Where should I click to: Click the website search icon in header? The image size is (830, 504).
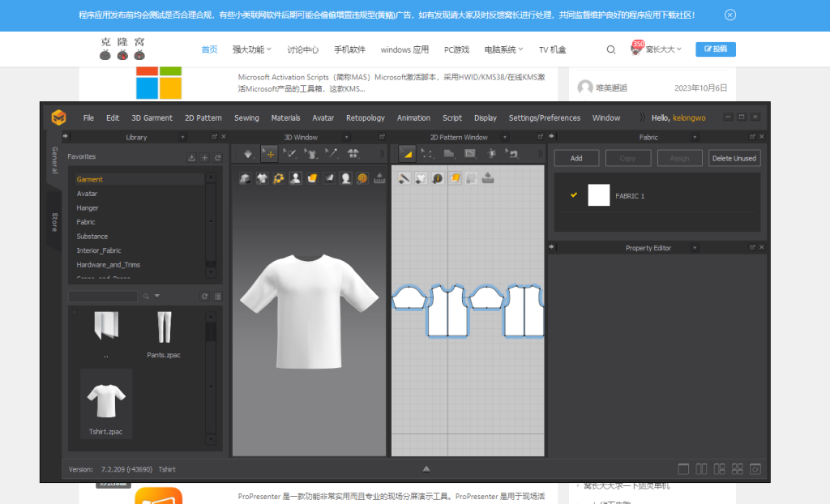(611, 49)
